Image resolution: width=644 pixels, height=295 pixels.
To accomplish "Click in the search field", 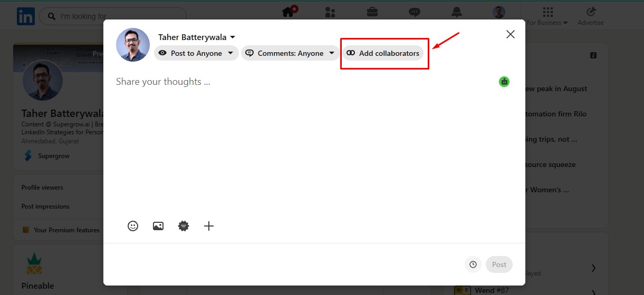I will click(x=113, y=16).
